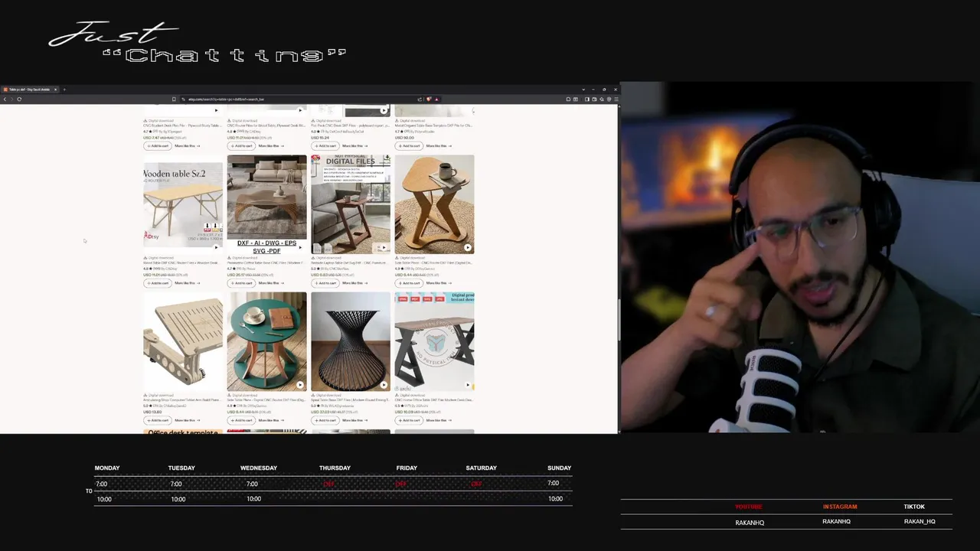
Task: Open the tab search dropdown arrow
Action: [x=584, y=90]
